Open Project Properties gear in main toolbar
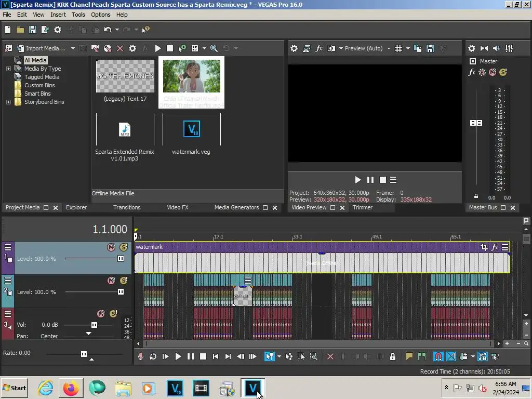The height and width of the screenshot is (399, 532). click(58, 30)
